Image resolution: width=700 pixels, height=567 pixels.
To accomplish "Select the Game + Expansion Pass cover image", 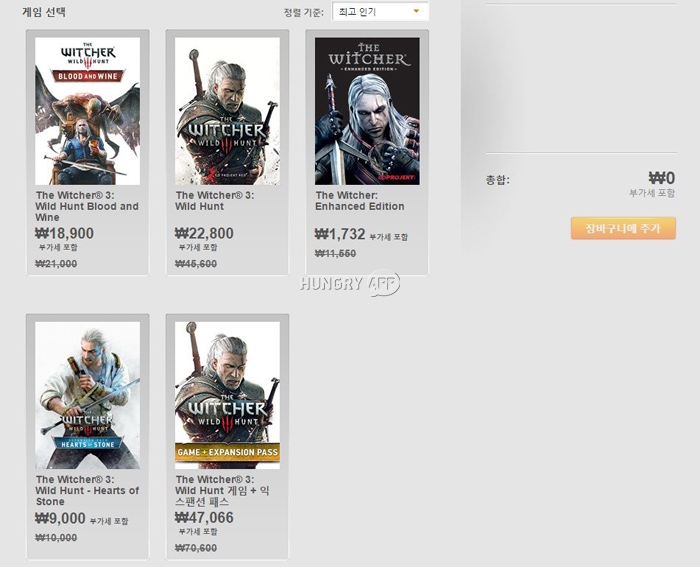I will [227, 394].
